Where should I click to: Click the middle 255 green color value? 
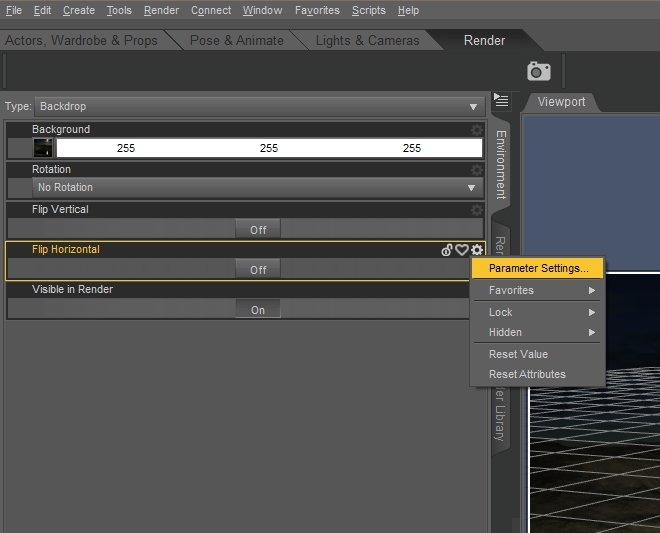coord(269,148)
